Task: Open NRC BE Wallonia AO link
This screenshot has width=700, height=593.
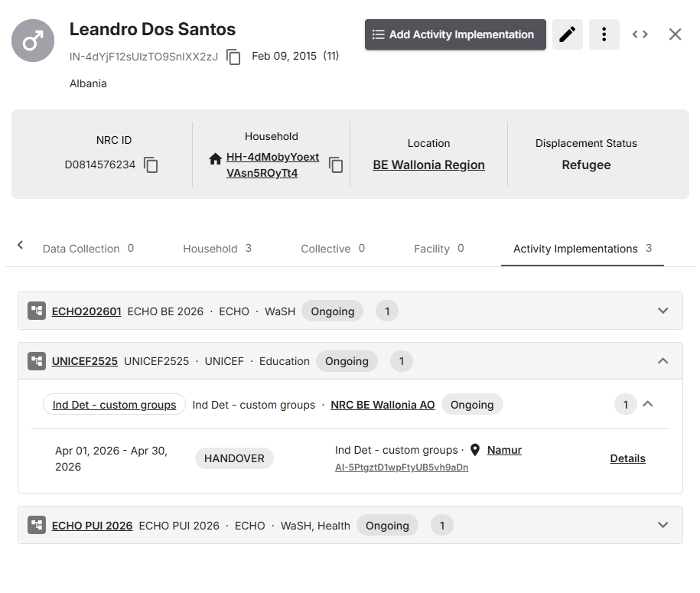Action: (x=383, y=405)
